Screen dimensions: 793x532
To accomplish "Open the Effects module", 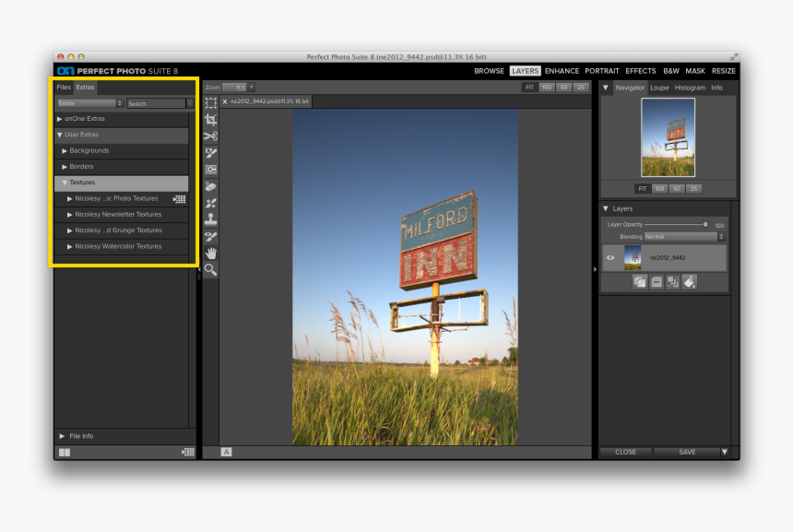I will pos(640,71).
